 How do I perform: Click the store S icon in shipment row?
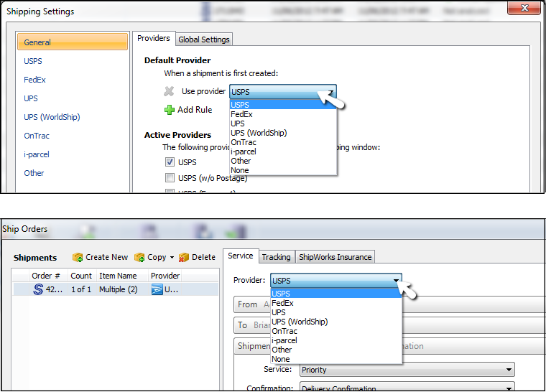pos(38,289)
